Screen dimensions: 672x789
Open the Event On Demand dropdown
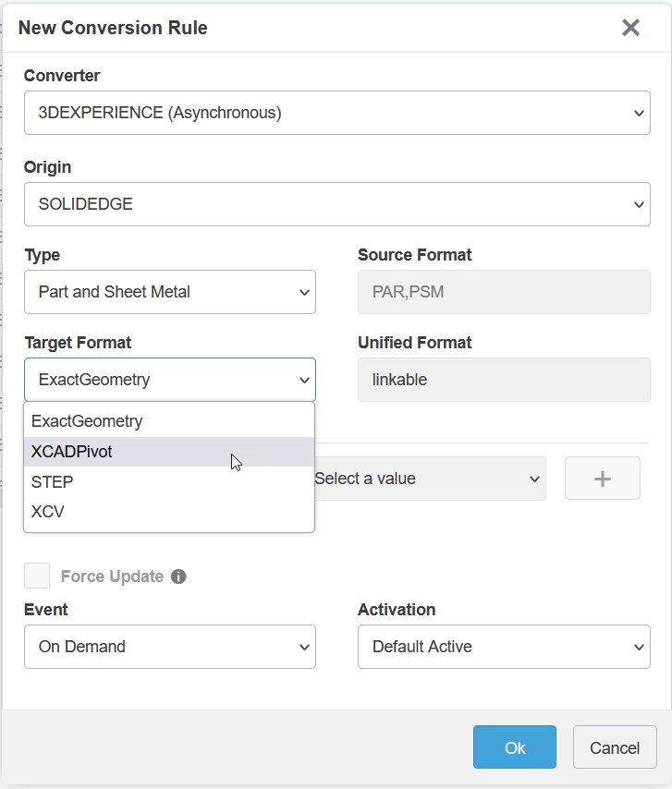170,647
